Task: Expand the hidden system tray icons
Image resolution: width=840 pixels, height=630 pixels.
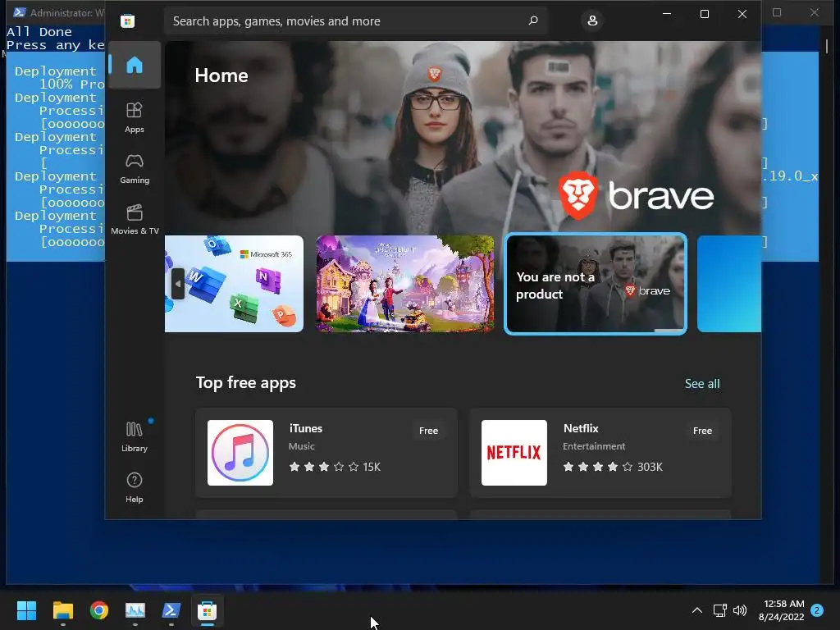Action: (x=697, y=610)
